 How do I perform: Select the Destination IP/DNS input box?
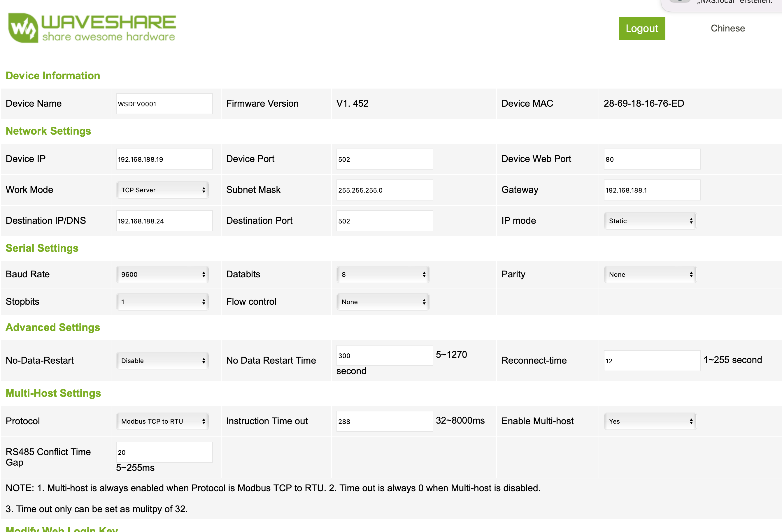164,221
